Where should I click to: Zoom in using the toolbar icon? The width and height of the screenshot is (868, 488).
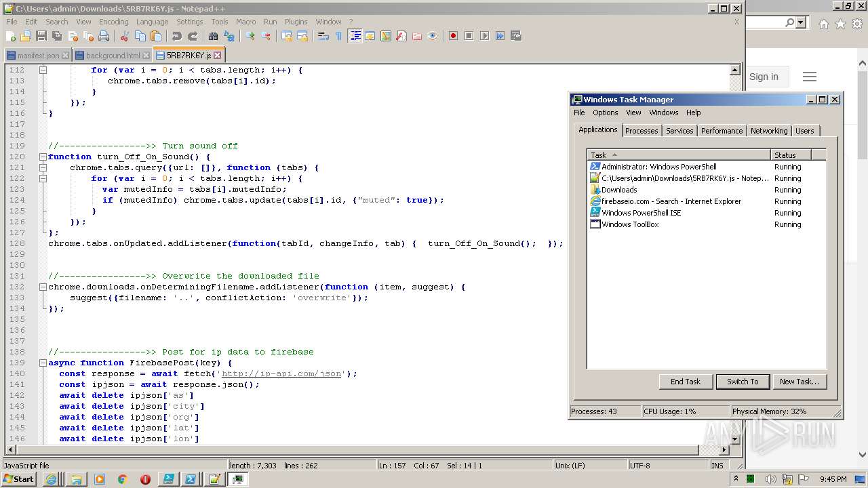[x=250, y=36]
